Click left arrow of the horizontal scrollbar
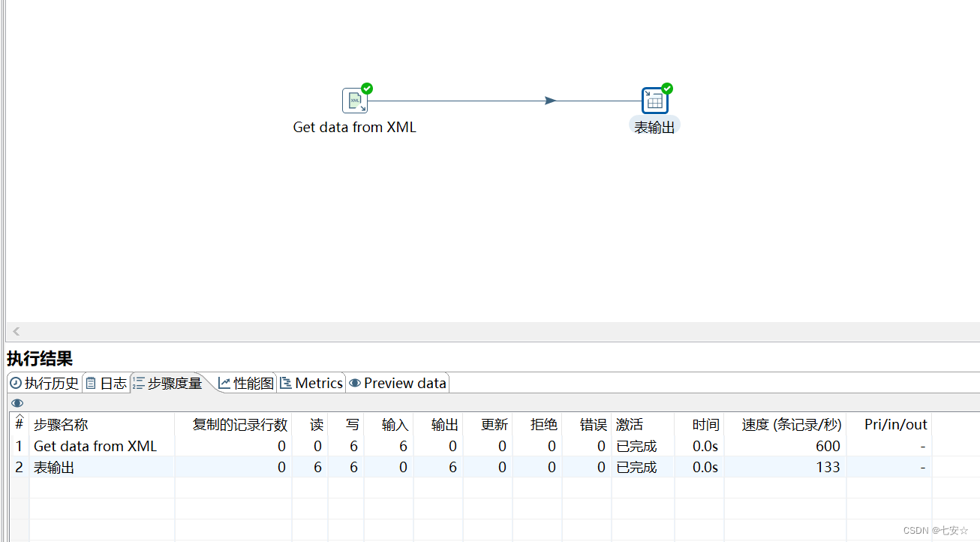This screenshot has width=980, height=542. click(15, 331)
